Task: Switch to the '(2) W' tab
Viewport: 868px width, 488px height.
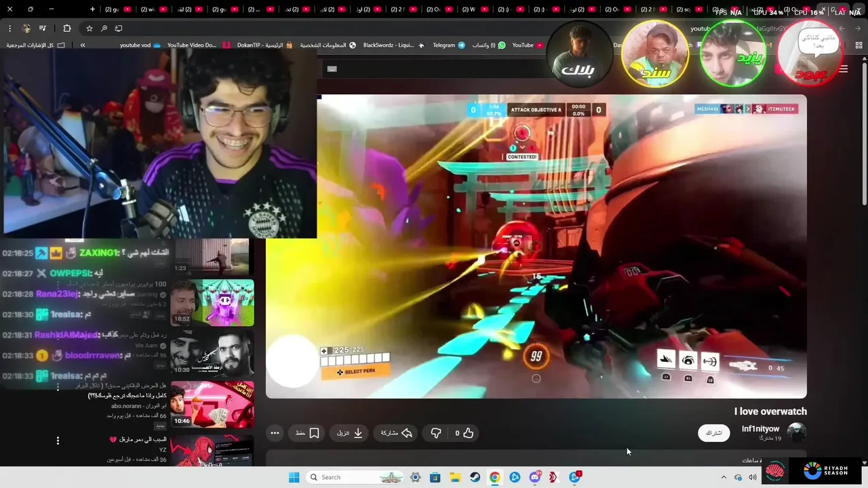Action: 475,9
